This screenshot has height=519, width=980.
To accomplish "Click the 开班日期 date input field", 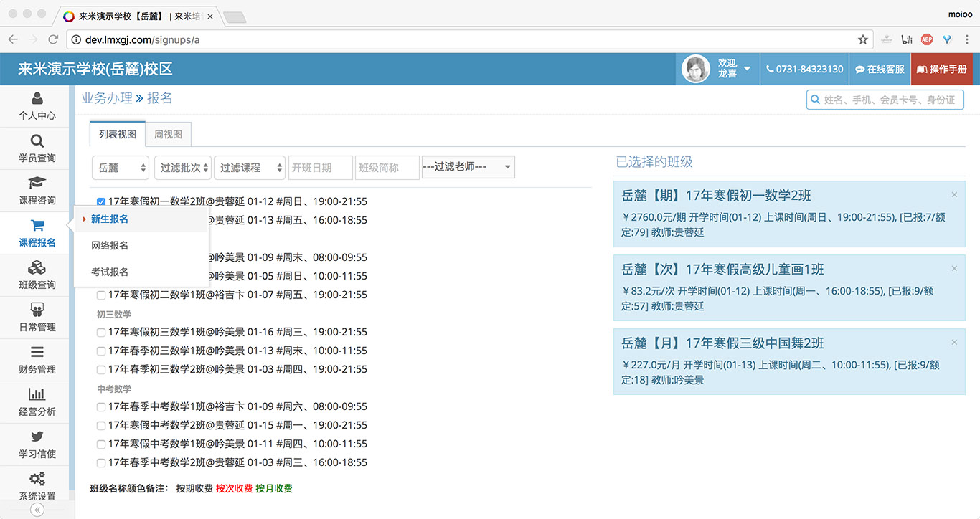I will click(x=320, y=167).
